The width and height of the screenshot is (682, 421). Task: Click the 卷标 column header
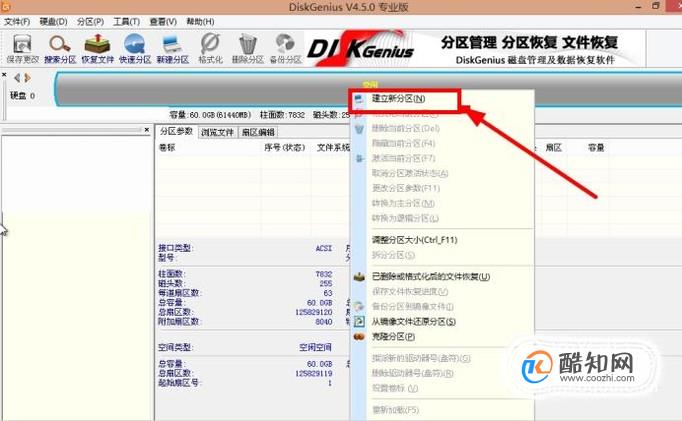(x=167, y=148)
